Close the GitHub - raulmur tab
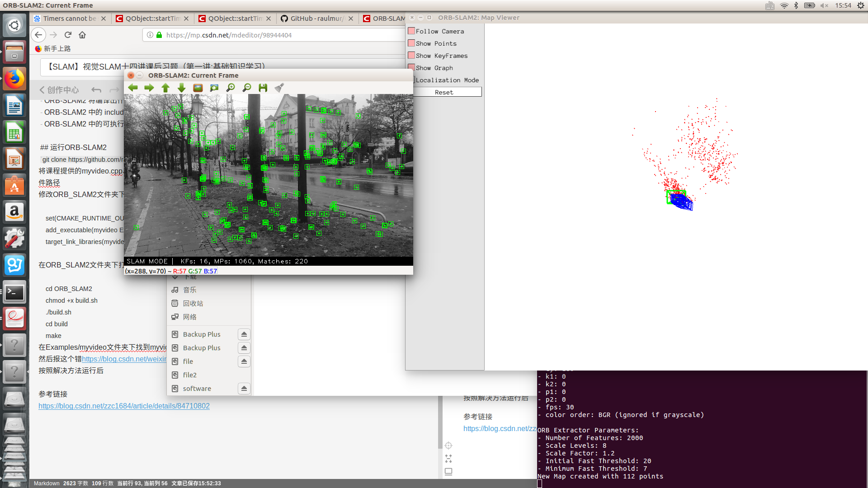The width and height of the screenshot is (868, 488). pos(351,19)
